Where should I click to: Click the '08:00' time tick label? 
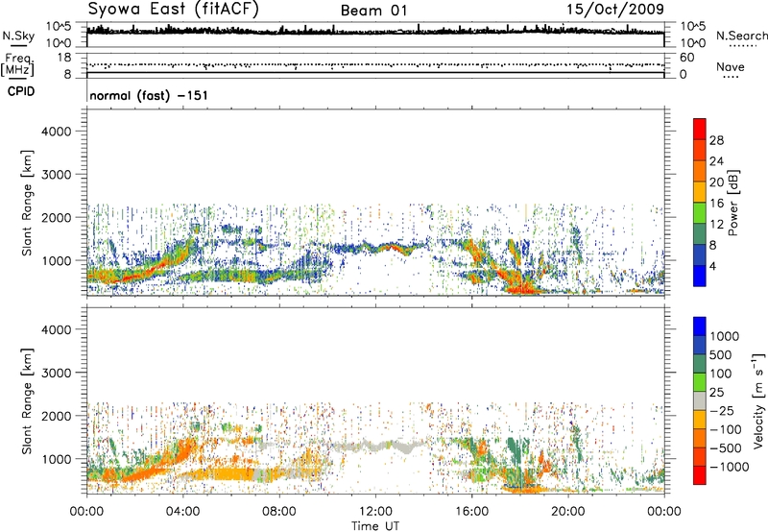click(279, 512)
